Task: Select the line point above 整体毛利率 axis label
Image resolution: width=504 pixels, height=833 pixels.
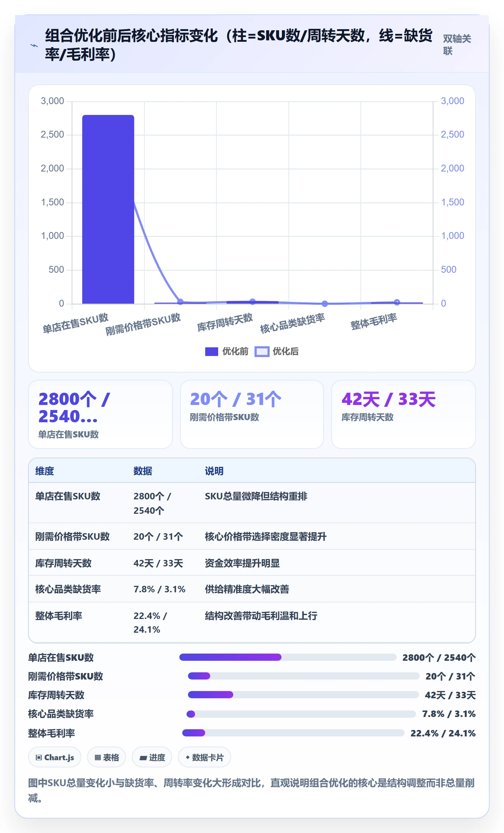Action: click(x=397, y=302)
